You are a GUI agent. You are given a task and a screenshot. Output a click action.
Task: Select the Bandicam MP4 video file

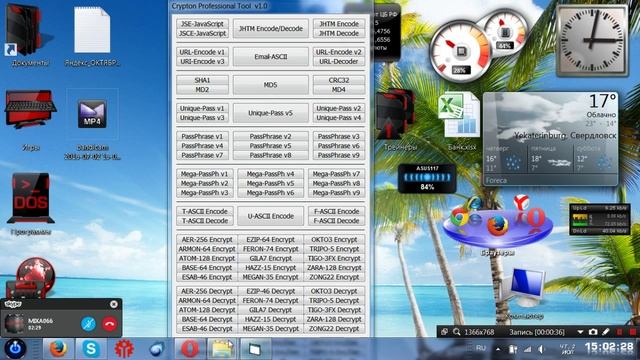click(x=92, y=114)
